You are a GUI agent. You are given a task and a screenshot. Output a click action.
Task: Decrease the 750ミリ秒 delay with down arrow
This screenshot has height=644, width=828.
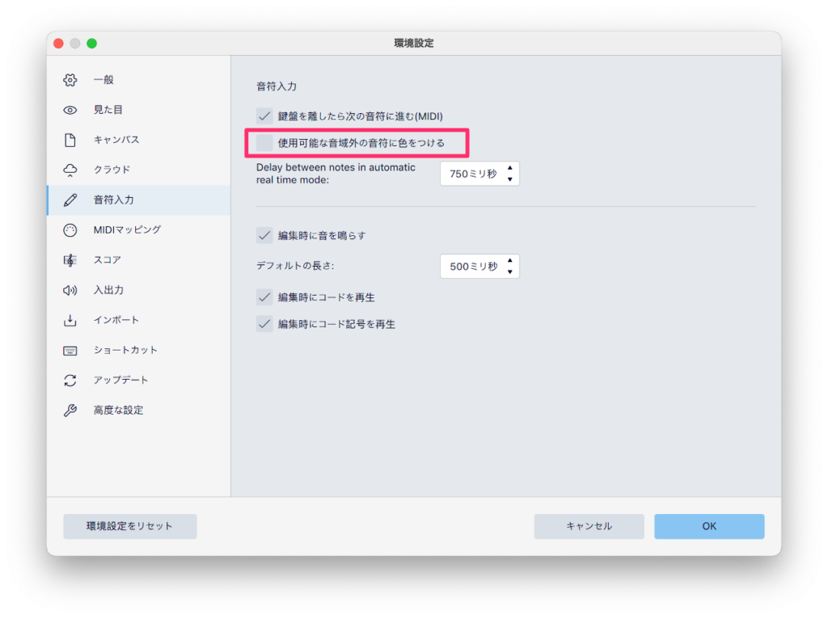(509, 179)
